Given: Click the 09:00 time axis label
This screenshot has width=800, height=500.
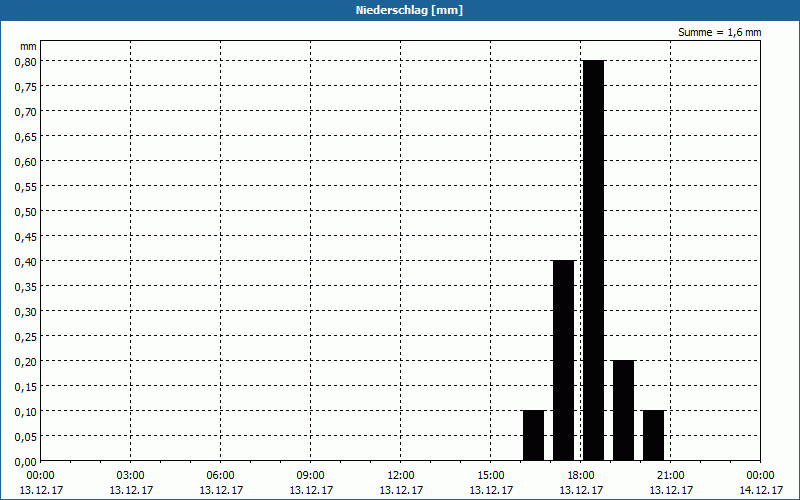Looking at the screenshot, I should tap(311, 476).
